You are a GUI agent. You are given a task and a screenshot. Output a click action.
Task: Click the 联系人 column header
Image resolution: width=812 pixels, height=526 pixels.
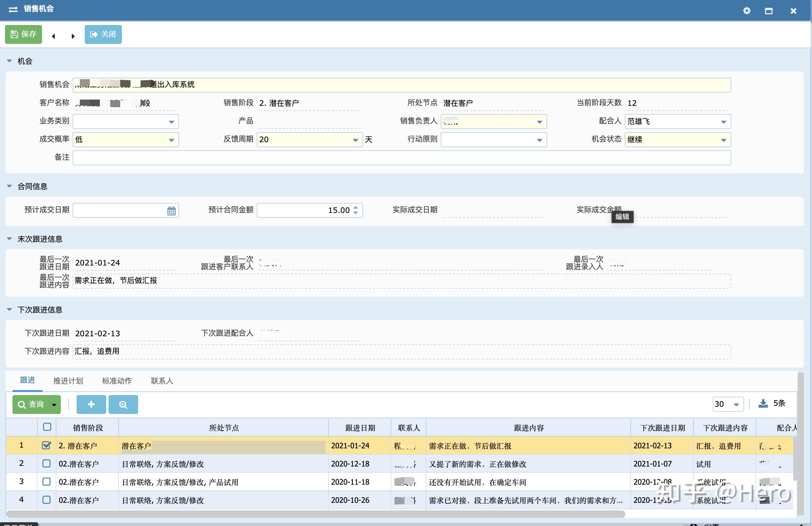[409, 428]
